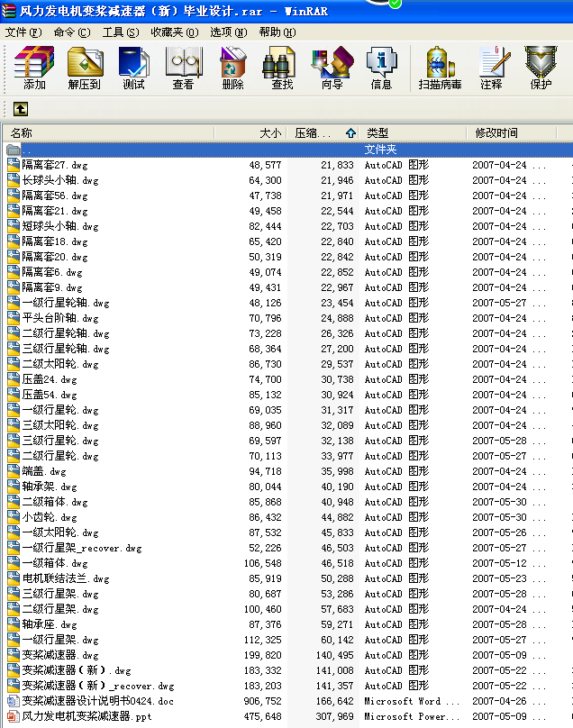Select file 三级行星轮轴.dwg
The width and height of the screenshot is (573, 728).
tap(66, 349)
